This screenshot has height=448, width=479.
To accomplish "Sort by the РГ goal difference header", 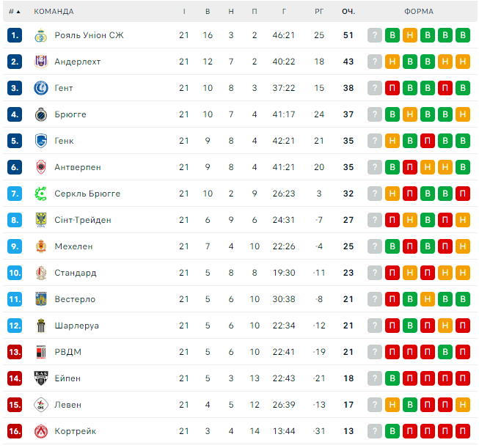I will pyautogui.click(x=318, y=12).
